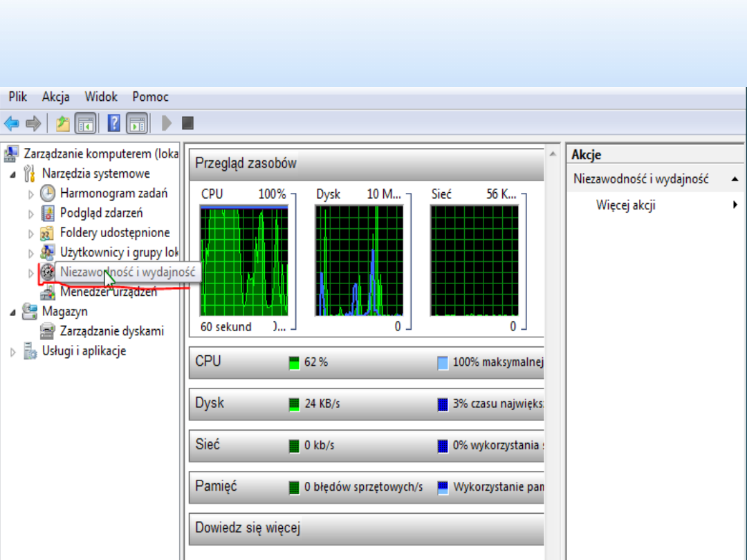Click the green Start play icon
Screen dimensions: 747x560
[166, 124]
